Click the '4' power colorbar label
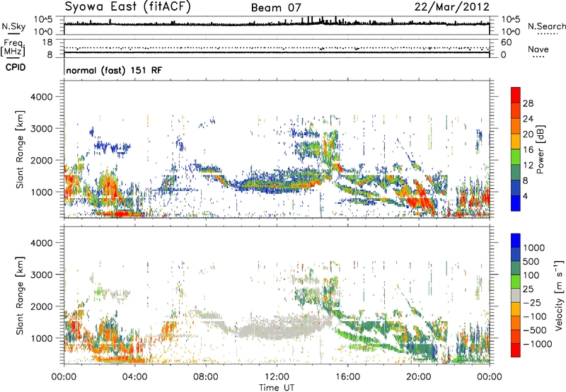This screenshot has height=392, width=566. point(525,197)
